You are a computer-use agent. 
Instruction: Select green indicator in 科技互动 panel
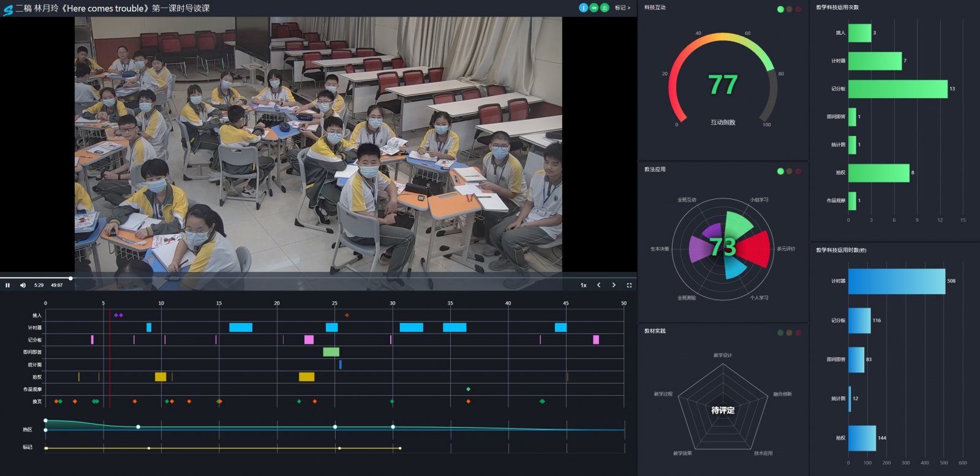coord(780,9)
